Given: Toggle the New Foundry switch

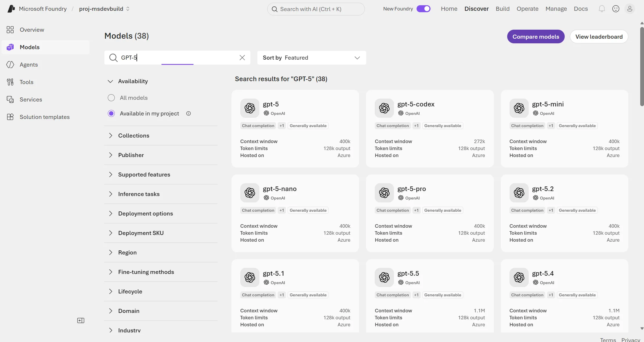Looking at the screenshot, I should [x=424, y=9].
